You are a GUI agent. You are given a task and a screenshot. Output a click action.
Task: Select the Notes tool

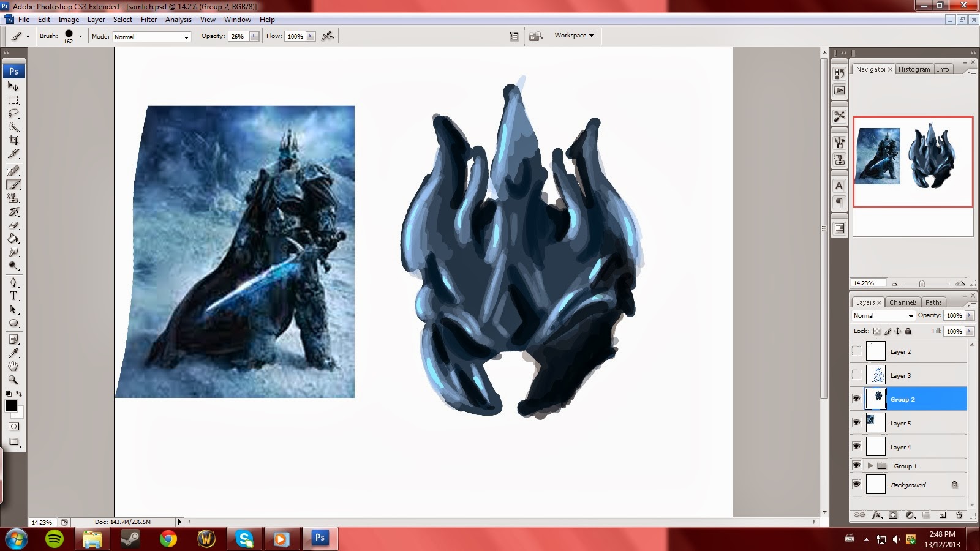[13, 340]
